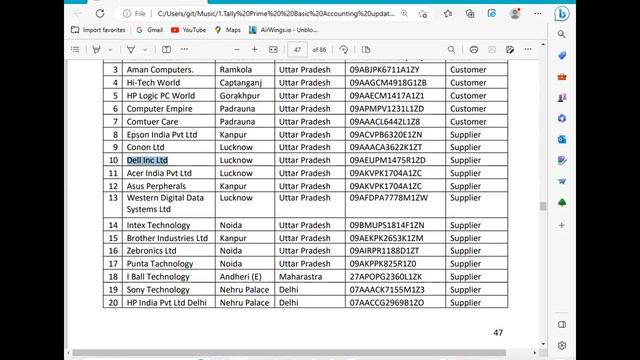The image size is (640, 360).
Task: Save the PDF document
Action: [x=492, y=49]
